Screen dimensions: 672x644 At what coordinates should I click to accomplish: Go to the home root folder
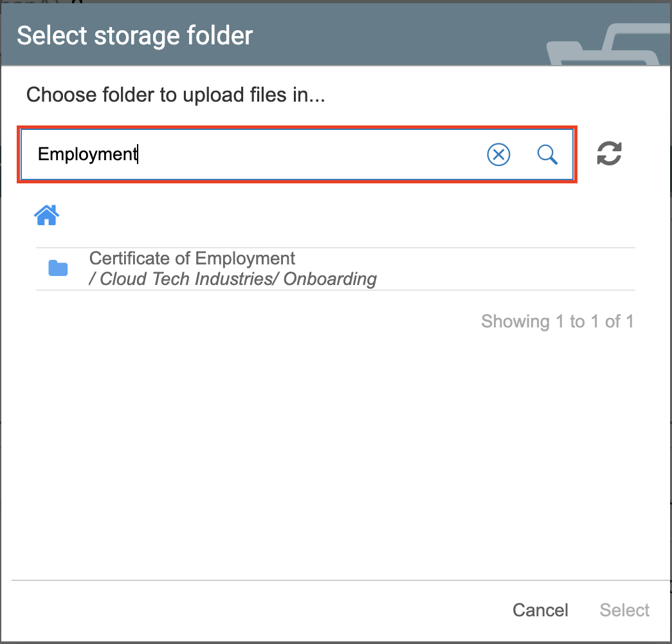[x=47, y=216]
